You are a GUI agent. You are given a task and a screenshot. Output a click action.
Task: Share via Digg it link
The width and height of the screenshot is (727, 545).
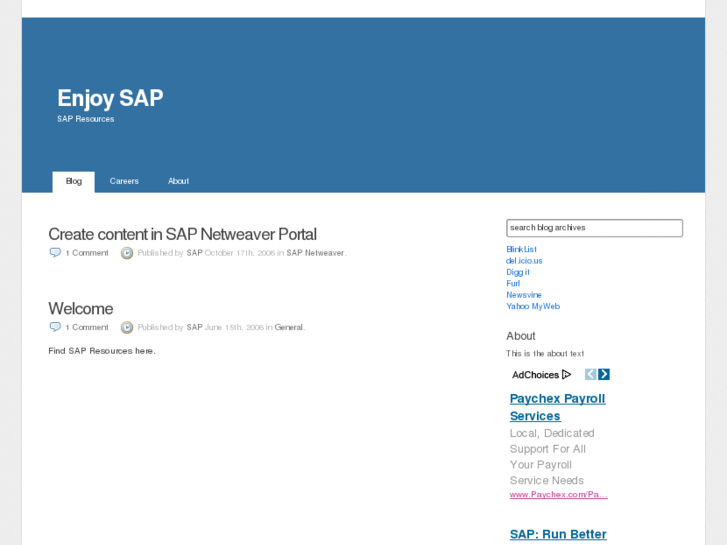click(517, 272)
